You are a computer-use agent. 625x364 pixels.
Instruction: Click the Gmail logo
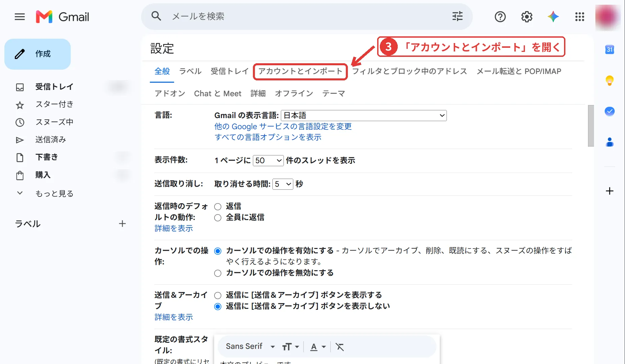pyautogui.click(x=63, y=16)
